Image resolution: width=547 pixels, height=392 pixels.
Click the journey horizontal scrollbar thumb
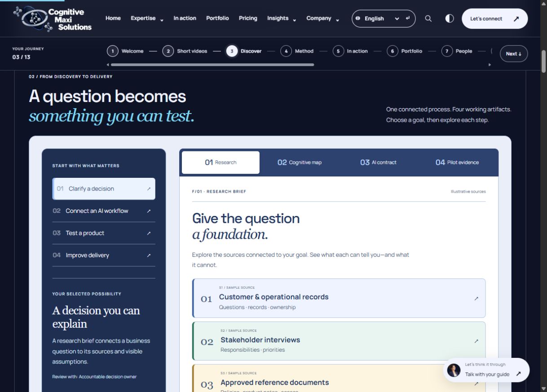(212, 65)
